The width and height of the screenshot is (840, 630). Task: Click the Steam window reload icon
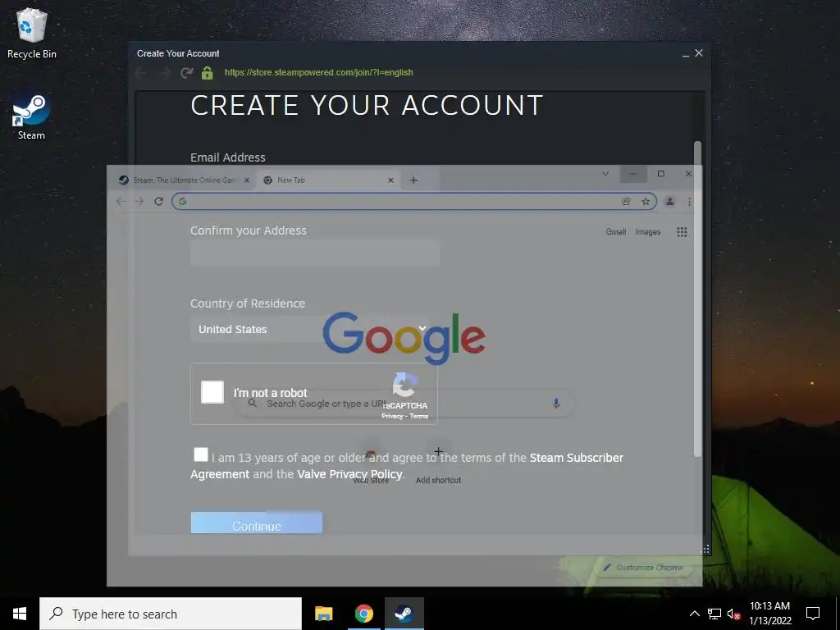click(186, 73)
